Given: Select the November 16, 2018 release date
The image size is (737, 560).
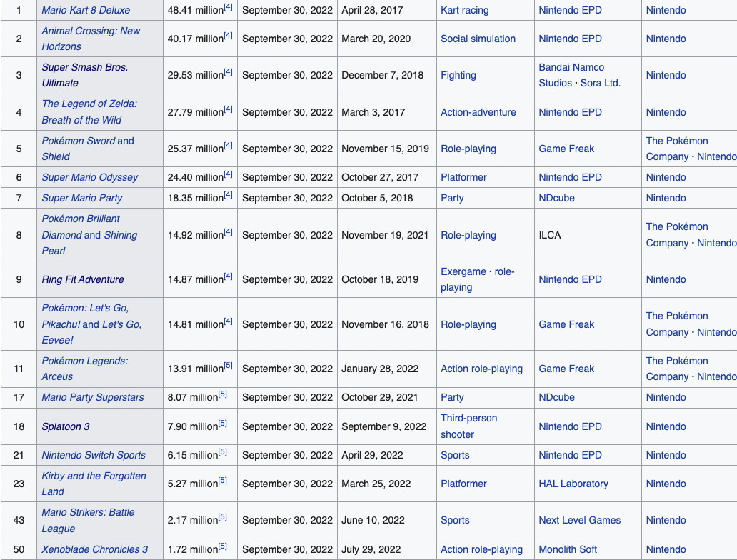Looking at the screenshot, I should (386, 324).
